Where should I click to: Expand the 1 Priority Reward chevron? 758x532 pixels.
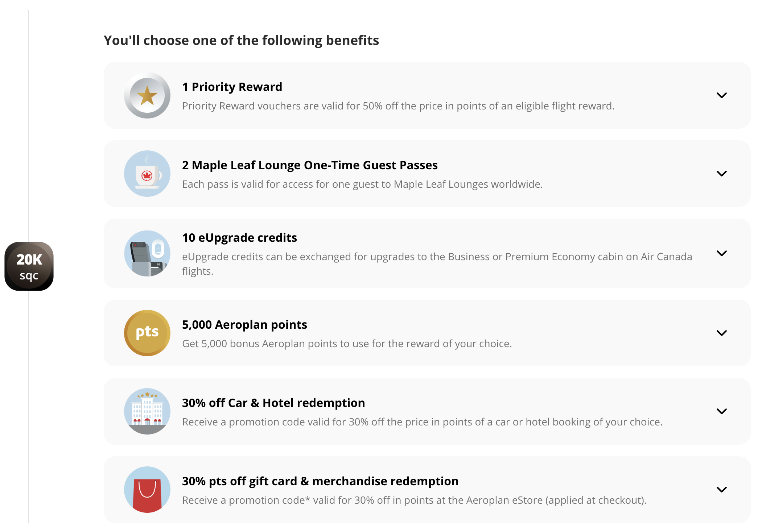[x=721, y=95]
